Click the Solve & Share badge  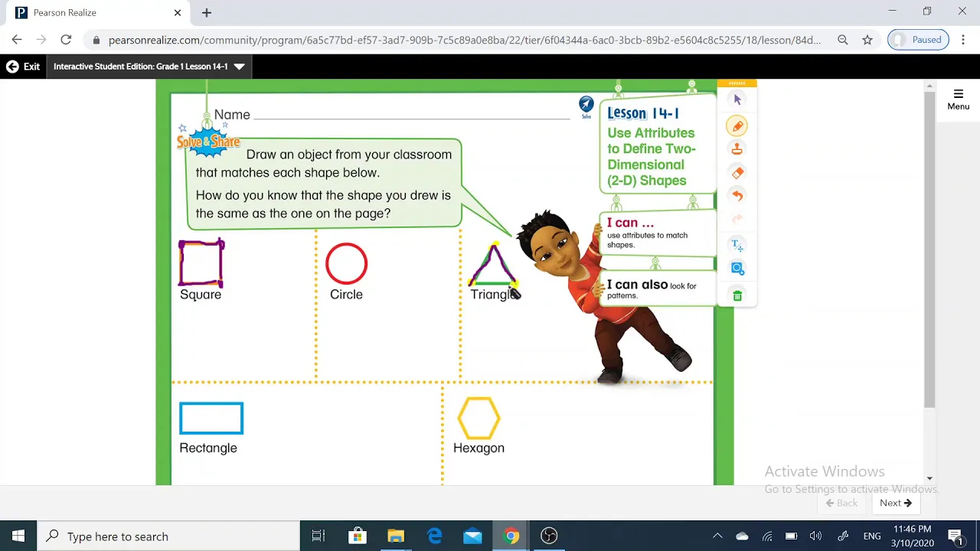click(208, 141)
